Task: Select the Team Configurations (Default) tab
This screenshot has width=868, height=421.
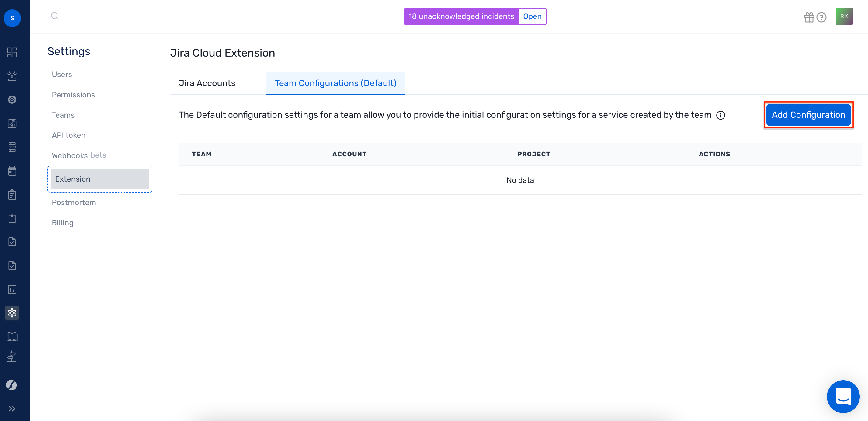Action: (x=335, y=83)
